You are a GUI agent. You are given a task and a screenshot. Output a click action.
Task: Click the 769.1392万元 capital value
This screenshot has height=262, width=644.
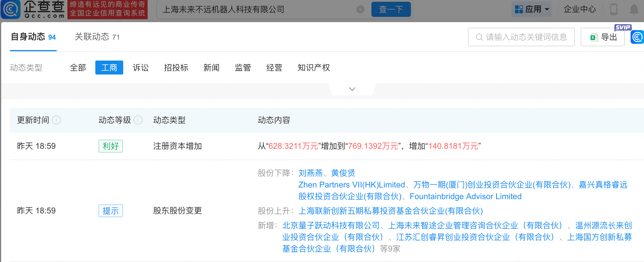click(x=373, y=146)
